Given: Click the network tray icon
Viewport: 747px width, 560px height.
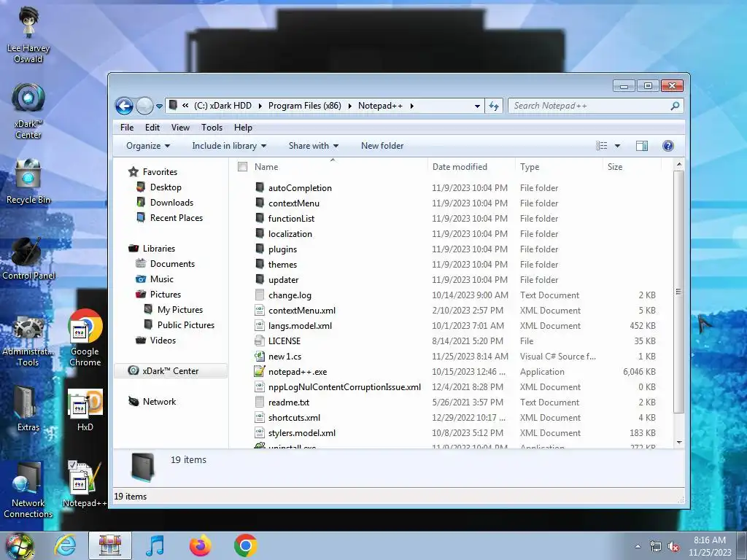Looking at the screenshot, I should click(x=656, y=547).
